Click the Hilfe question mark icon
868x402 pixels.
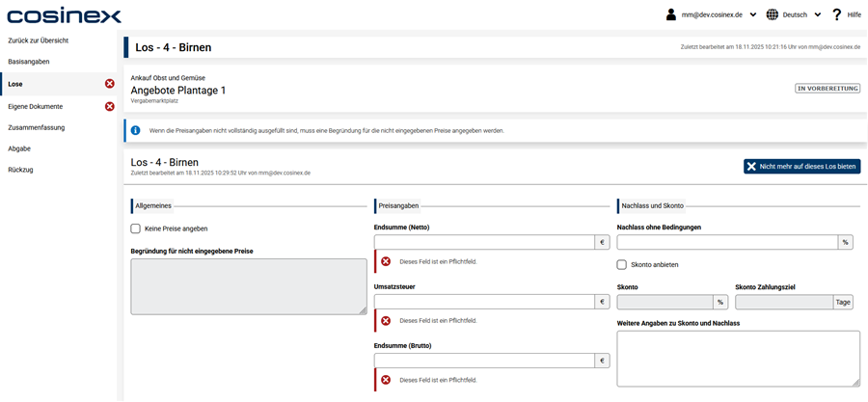point(836,14)
